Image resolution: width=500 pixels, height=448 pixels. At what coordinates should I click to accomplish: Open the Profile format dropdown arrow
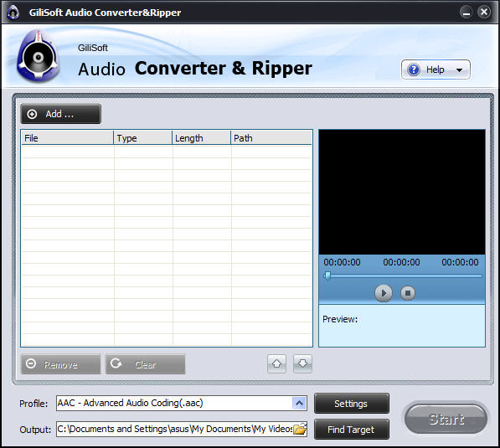coord(300,403)
